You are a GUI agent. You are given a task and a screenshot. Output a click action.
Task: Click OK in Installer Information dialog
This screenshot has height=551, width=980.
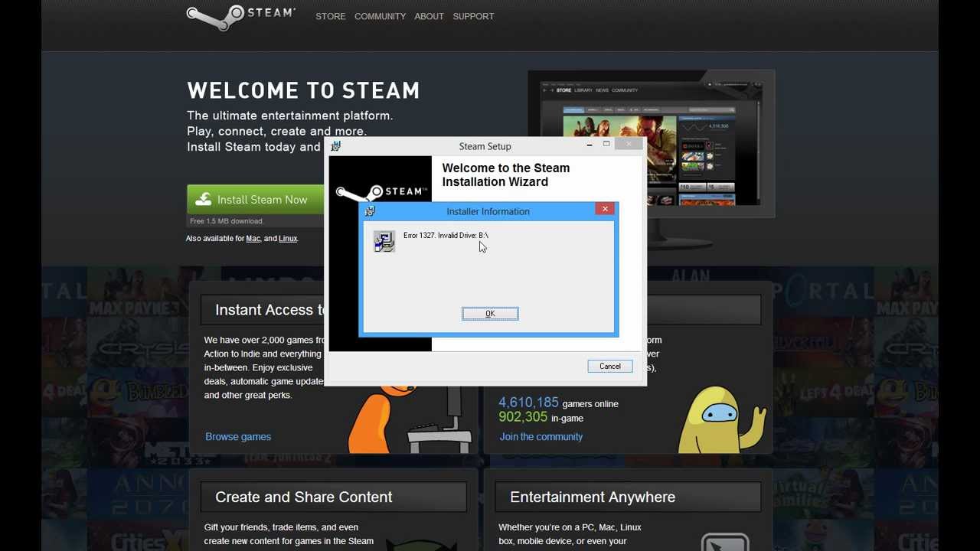point(490,314)
